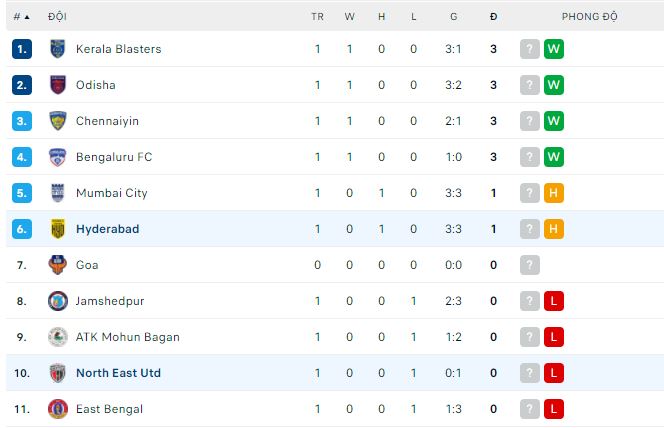Open the Jamshedpur team link
Screen dimensions: 664x428
[x=110, y=301]
